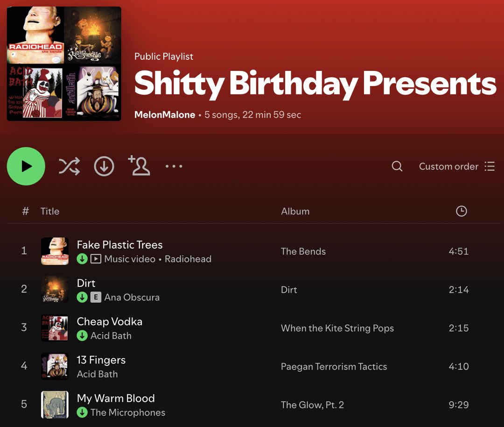The height and width of the screenshot is (427, 504).
Task: Open the three-dot more options menu
Action: click(x=174, y=166)
